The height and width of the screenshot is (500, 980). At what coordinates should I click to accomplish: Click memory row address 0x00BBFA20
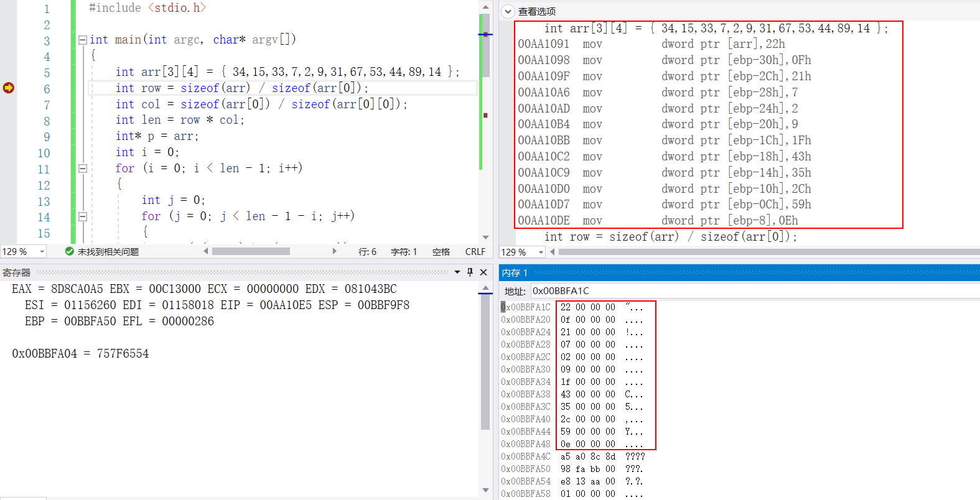tap(526, 320)
